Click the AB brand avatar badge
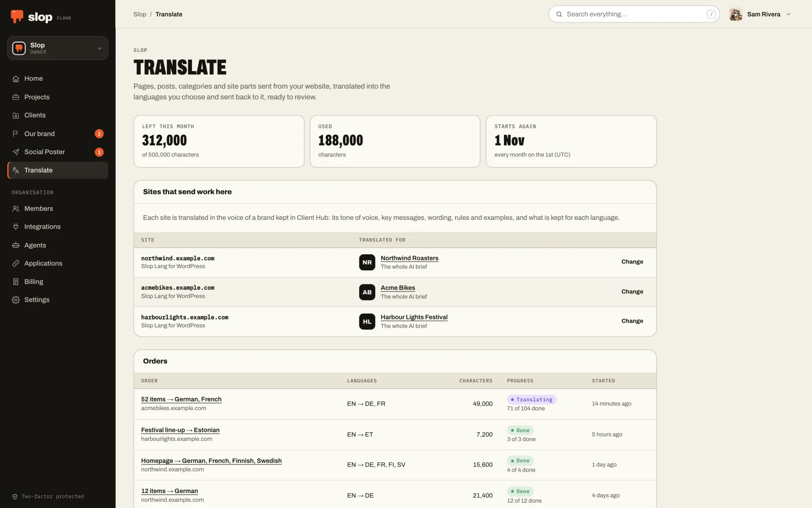The width and height of the screenshot is (812, 508). point(367,292)
